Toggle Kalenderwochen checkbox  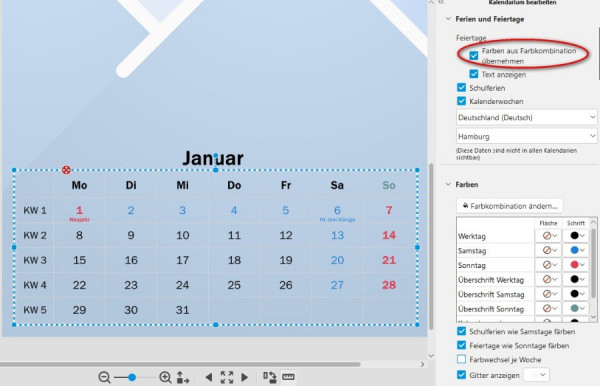coord(461,101)
